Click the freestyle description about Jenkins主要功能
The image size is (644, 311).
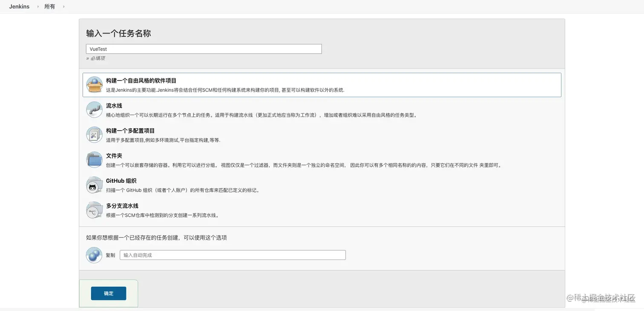[225, 90]
